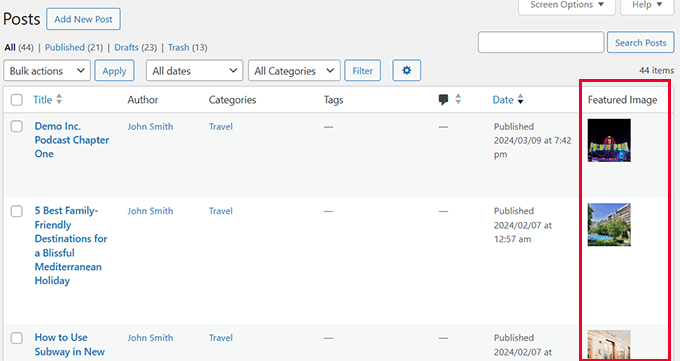The height and width of the screenshot is (361, 680).
Task: Open the All Categories dropdown
Action: click(294, 70)
